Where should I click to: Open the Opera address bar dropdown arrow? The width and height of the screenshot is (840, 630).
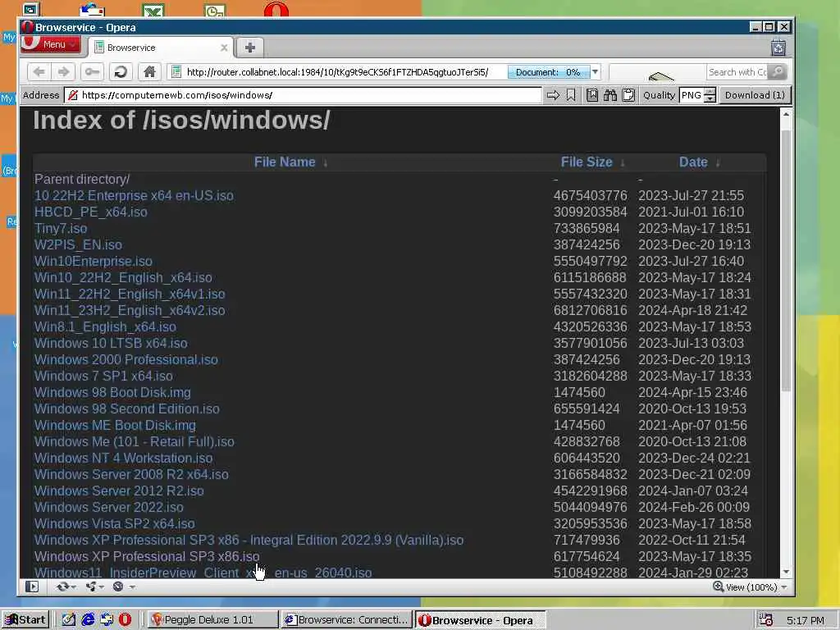(596, 72)
